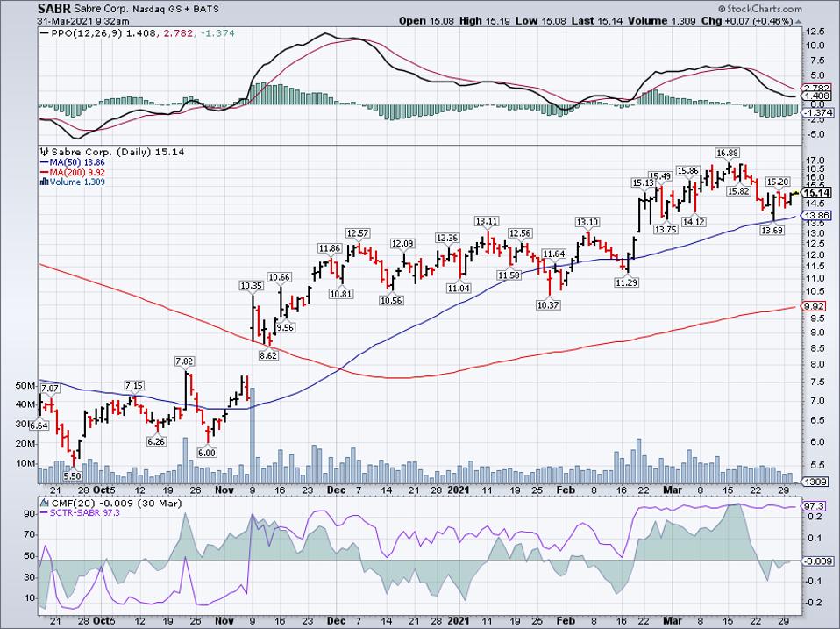Click the 11.64 price label
Image resolution: width=840 pixels, height=629 pixels.
click(553, 254)
